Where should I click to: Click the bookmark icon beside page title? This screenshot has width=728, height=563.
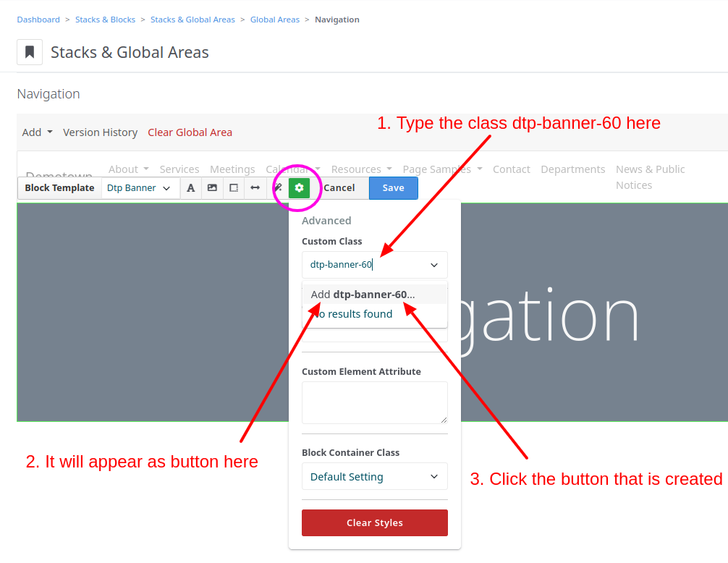coord(30,52)
